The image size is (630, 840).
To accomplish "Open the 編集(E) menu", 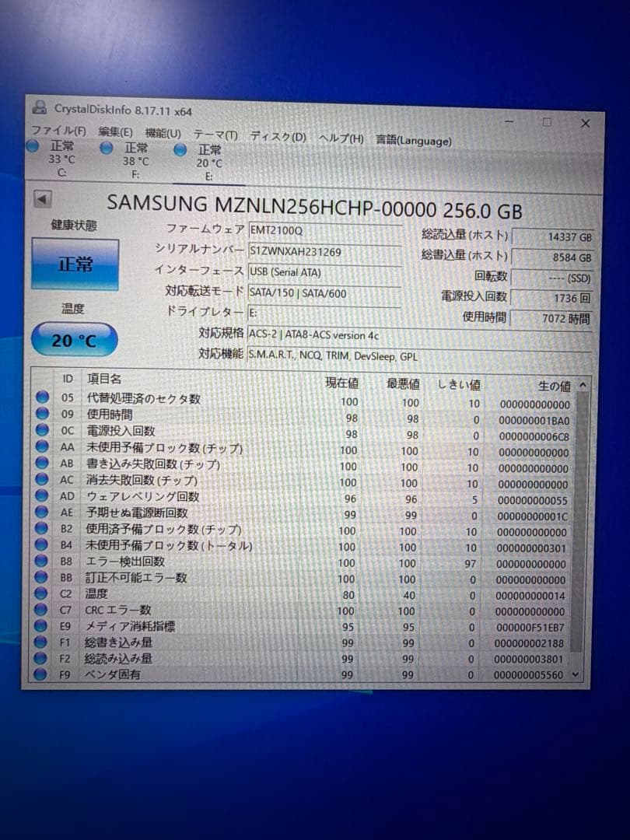I will [116, 131].
